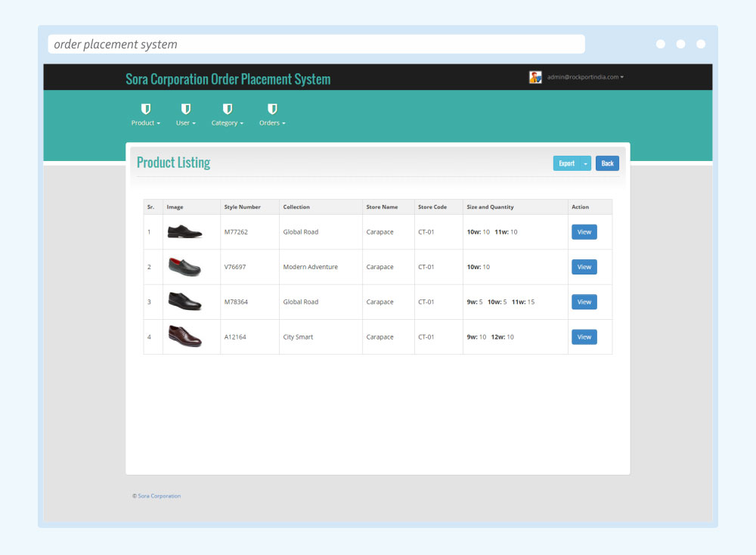Click Global Road in the M77262 row

pyautogui.click(x=301, y=232)
